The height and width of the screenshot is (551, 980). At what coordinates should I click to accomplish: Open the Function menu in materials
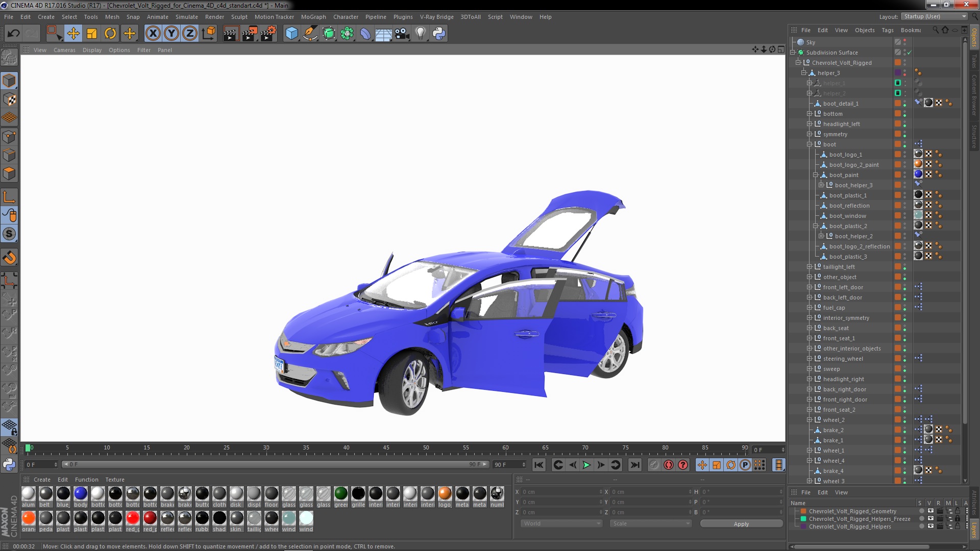(87, 480)
